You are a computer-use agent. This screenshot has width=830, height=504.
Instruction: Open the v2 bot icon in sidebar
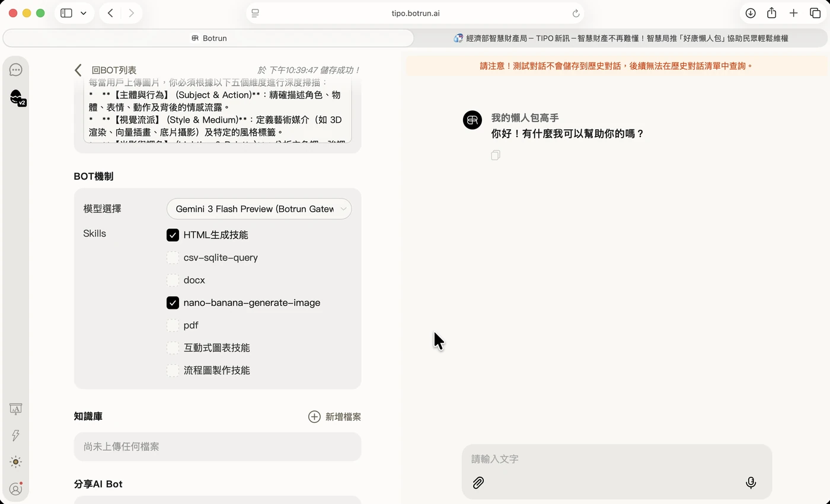17,97
